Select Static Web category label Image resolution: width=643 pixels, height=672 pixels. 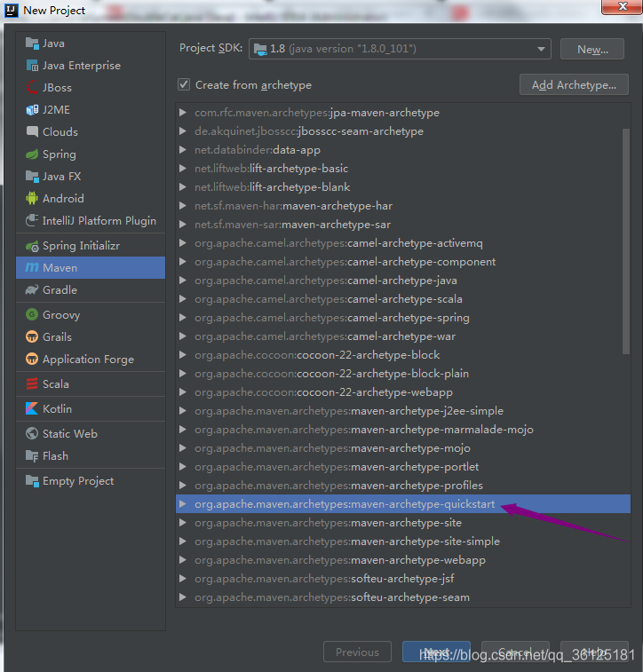point(70,434)
